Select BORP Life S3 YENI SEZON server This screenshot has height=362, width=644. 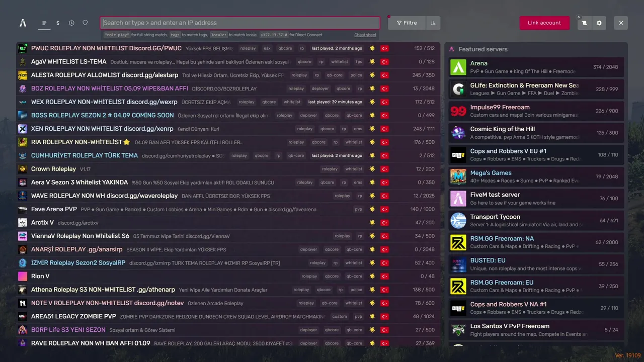pyautogui.click(x=228, y=330)
